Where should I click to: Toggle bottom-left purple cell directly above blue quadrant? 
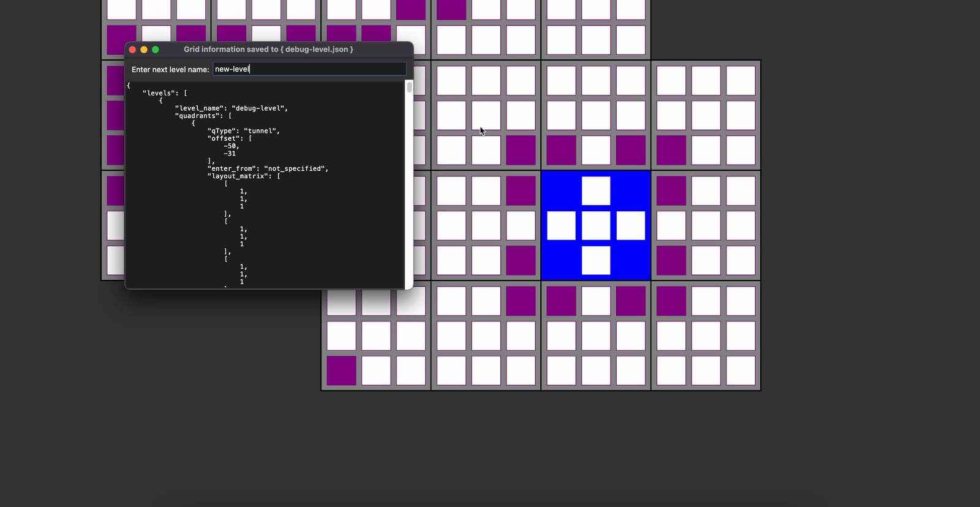pyautogui.click(x=561, y=151)
